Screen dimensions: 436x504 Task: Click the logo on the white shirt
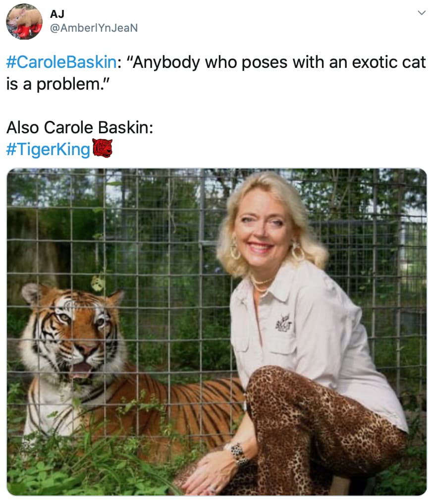(284, 324)
